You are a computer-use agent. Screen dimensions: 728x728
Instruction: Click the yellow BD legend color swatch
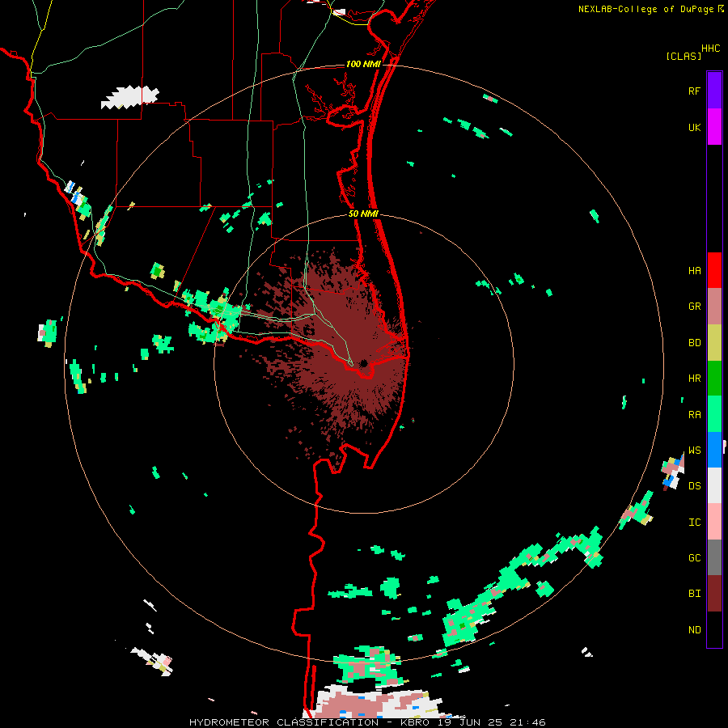point(714,343)
